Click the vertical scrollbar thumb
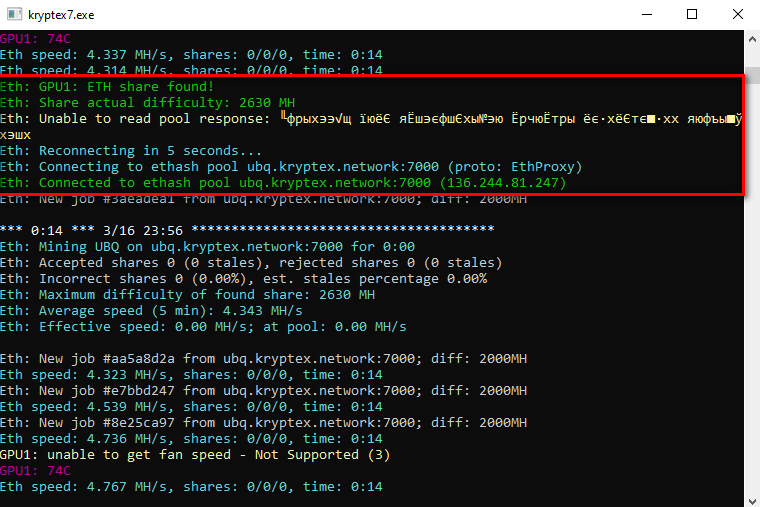The height and width of the screenshot is (507, 760). 752,76
